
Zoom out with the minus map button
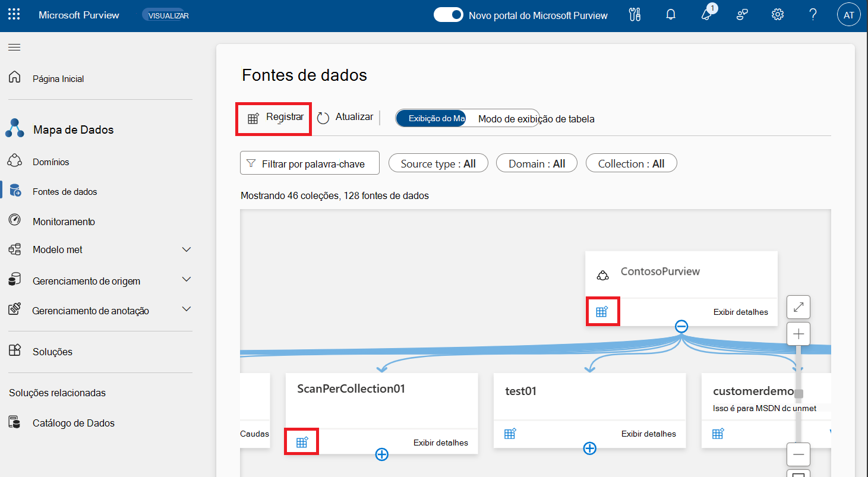(x=798, y=454)
